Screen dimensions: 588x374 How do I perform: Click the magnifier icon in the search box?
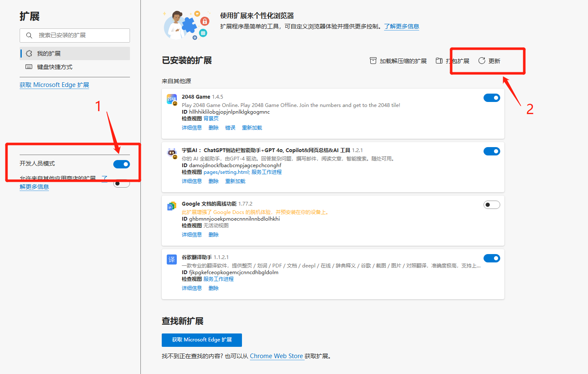[29, 36]
